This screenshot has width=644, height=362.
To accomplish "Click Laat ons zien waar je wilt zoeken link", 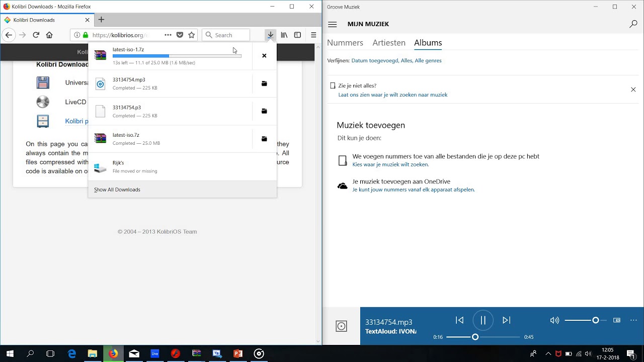I will tap(393, 95).
